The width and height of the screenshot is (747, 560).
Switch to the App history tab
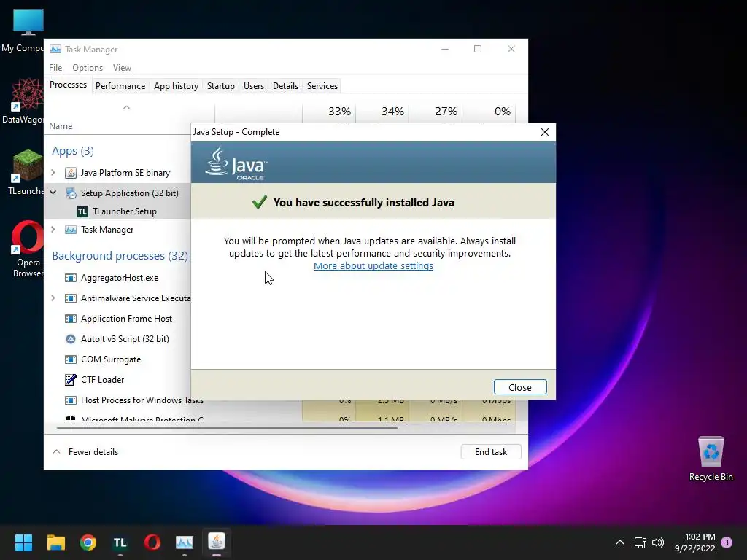(x=176, y=86)
